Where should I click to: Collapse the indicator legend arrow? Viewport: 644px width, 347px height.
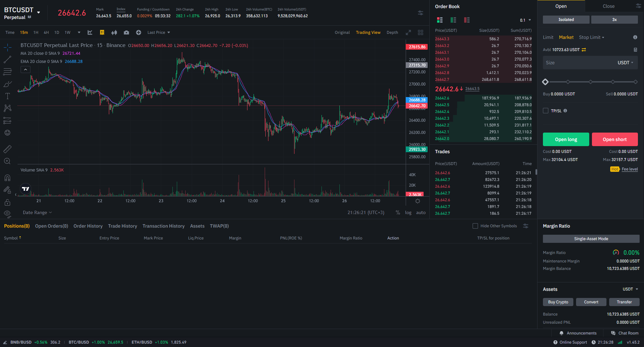[x=25, y=69]
